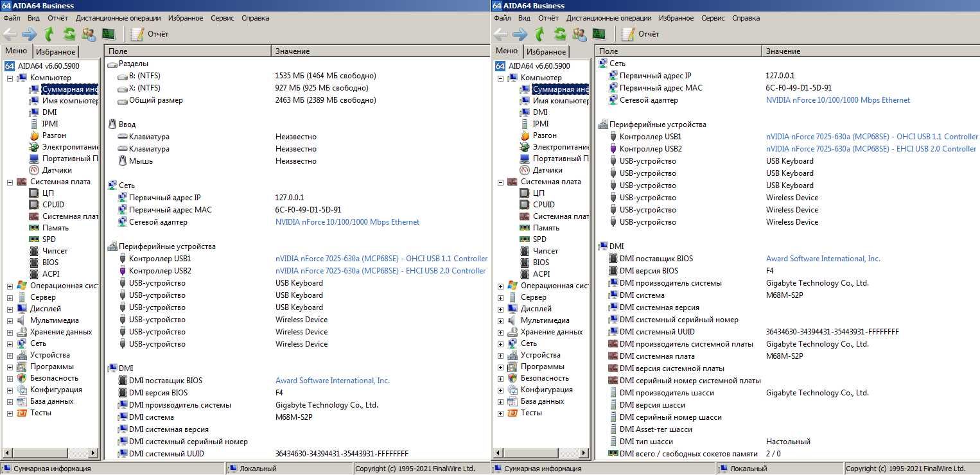980x475 pixels.
Task: Expand the Дисплей node in left window tree
Action: tap(10, 309)
